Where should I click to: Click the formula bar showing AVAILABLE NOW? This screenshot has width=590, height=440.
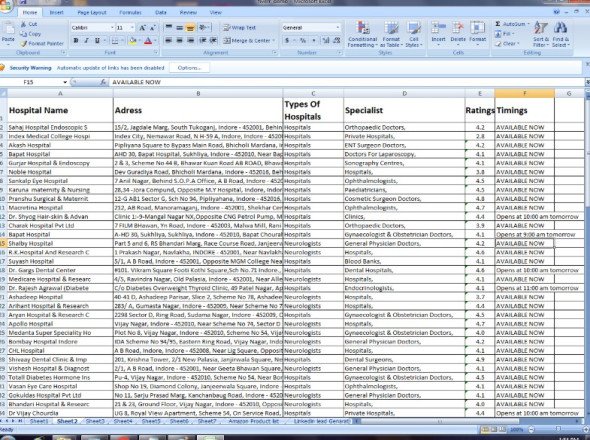pyautogui.click(x=346, y=82)
